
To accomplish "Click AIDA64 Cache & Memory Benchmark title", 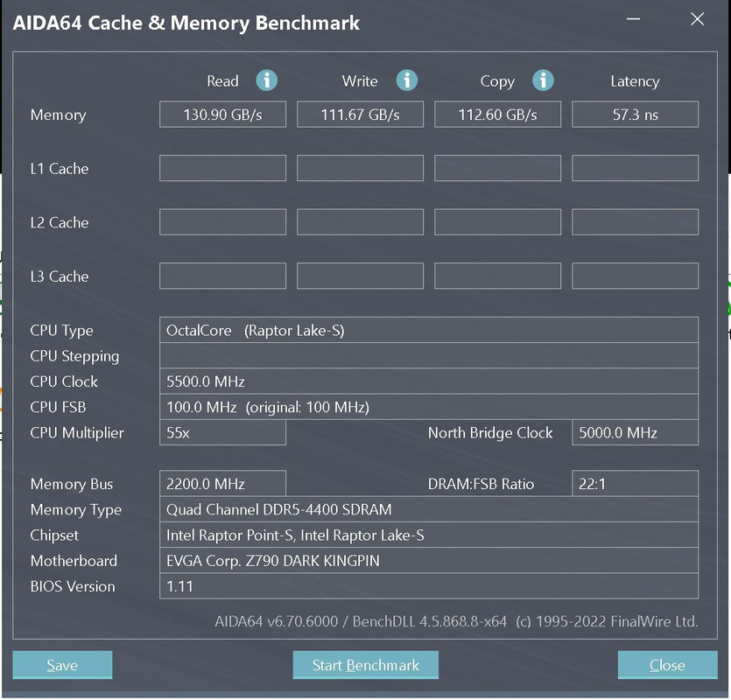I will point(186,23).
